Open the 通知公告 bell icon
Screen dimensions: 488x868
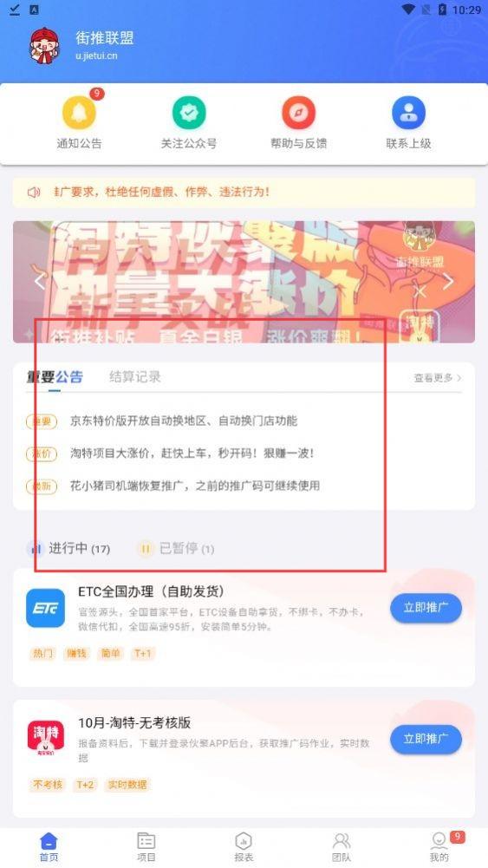pos(79,113)
